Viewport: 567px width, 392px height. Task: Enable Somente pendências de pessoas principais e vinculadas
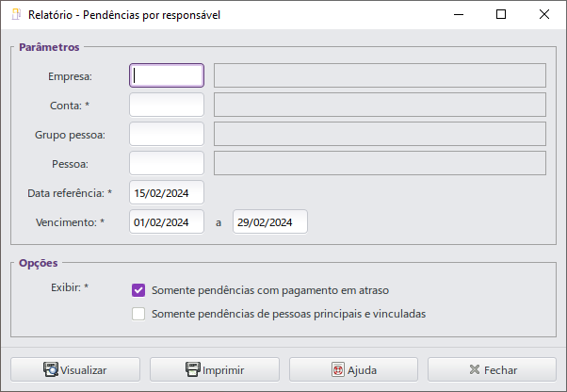click(138, 314)
